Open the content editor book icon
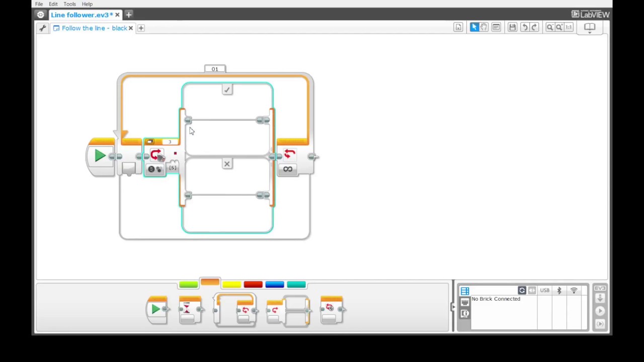This screenshot has height=362, width=644. [590, 27]
